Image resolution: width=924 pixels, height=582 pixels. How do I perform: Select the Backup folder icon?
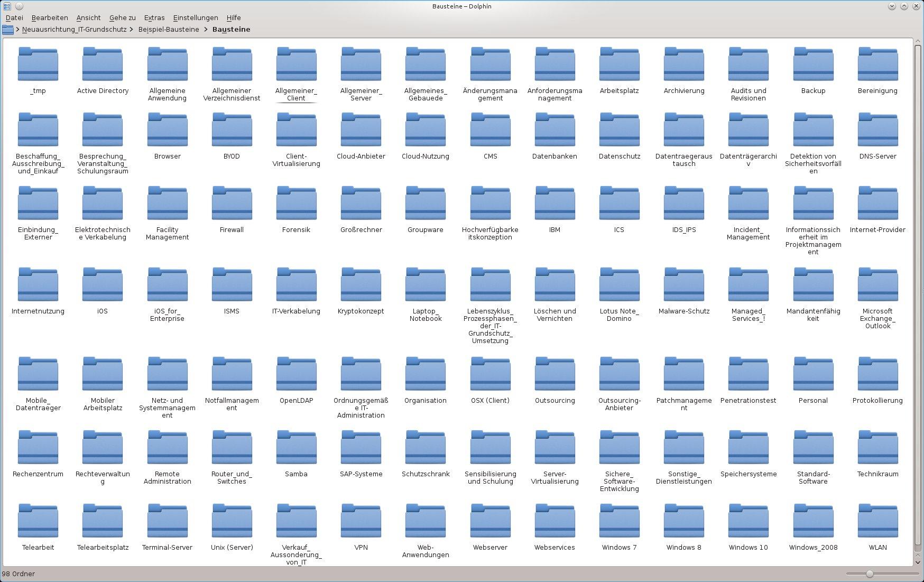coord(813,64)
